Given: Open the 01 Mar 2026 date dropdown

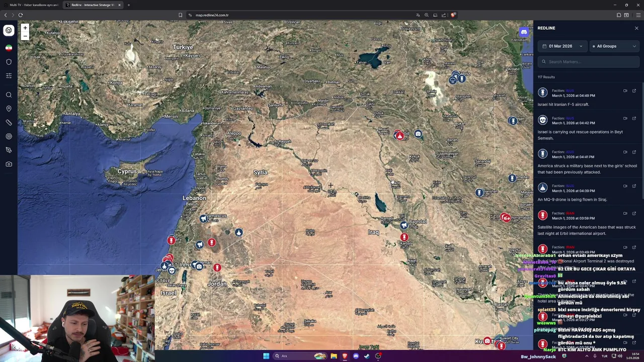Looking at the screenshot, I should 562,46.
